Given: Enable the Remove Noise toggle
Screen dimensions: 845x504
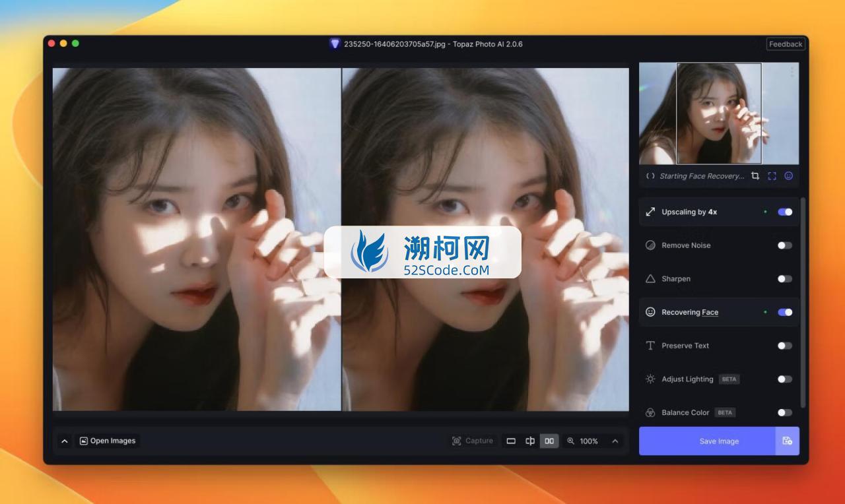Looking at the screenshot, I should pyautogui.click(x=785, y=245).
